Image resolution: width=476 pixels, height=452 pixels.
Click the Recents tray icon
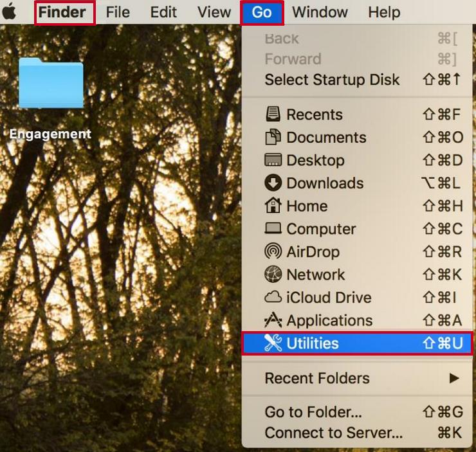click(273, 114)
